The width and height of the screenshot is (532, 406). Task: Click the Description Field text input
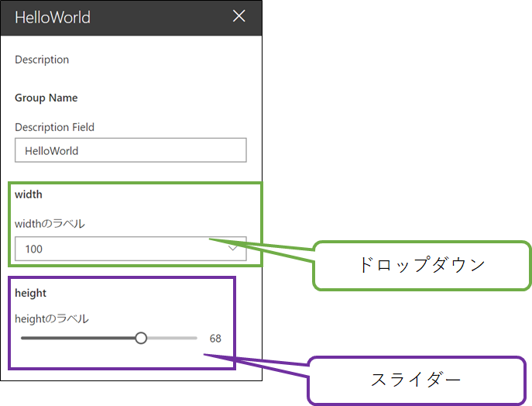[131, 150]
